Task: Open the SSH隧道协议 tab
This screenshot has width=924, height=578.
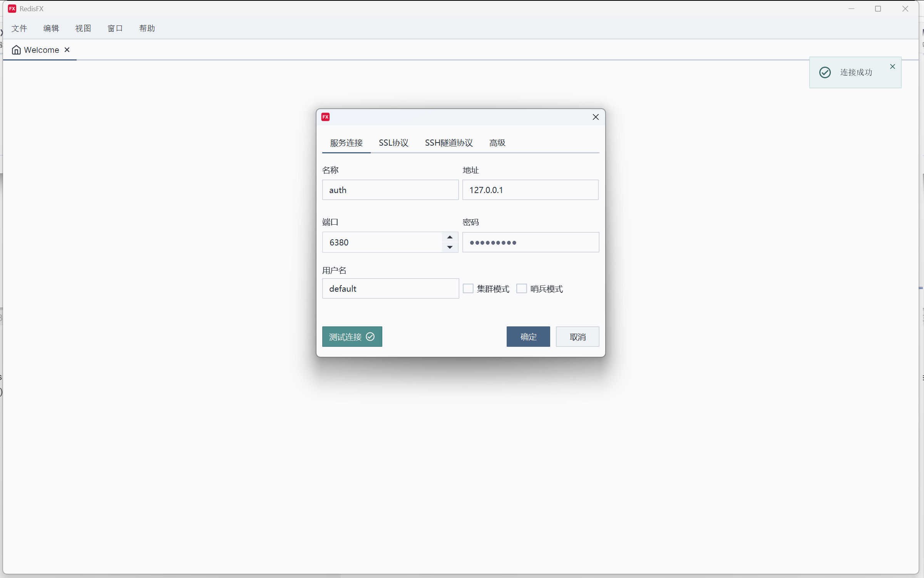Action: coord(449,143)
